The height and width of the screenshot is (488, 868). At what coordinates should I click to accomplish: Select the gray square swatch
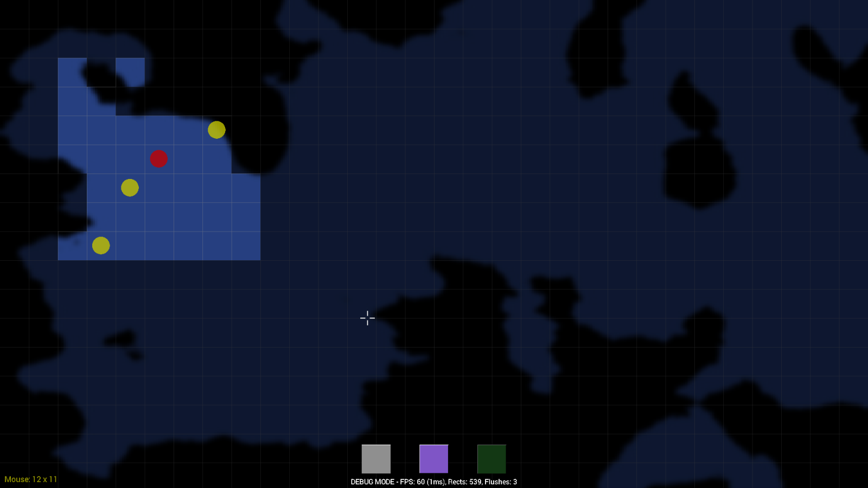point(376,459)
